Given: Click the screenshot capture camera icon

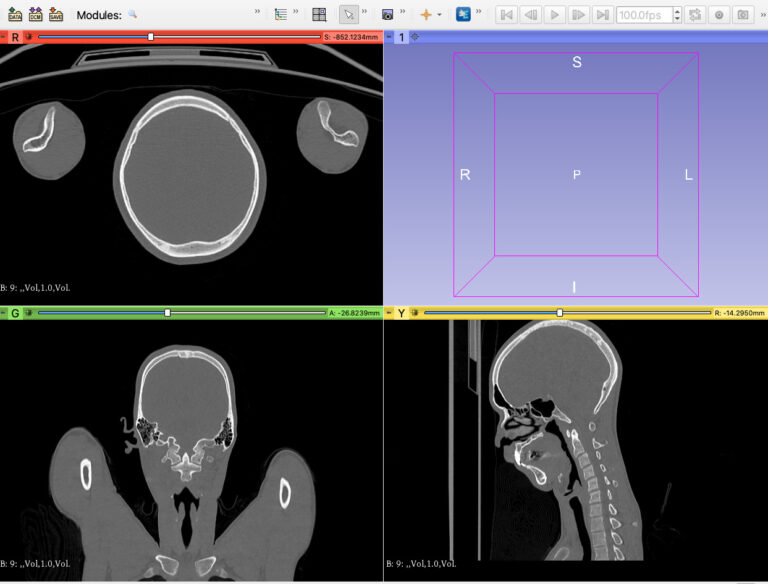Looking at the screenshot, I should click(387, 15).
